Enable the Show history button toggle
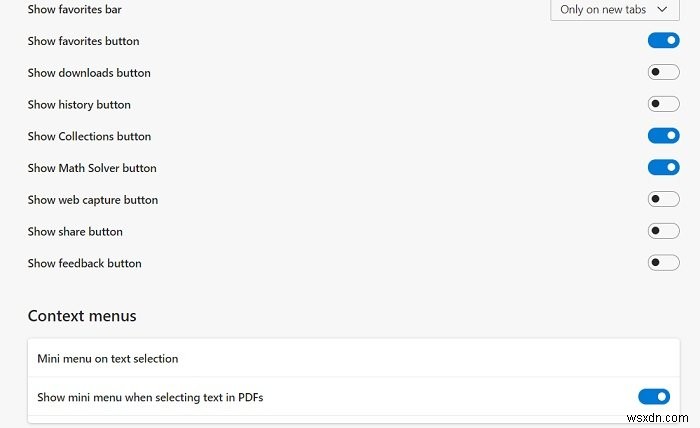This screenshot has width=700, height=428. coord(663,104)
